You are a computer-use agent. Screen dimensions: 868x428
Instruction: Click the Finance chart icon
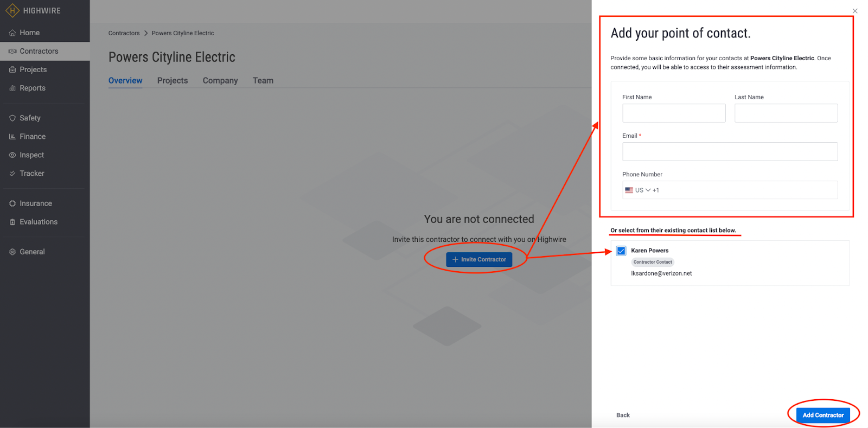click(x=12, y=136)
